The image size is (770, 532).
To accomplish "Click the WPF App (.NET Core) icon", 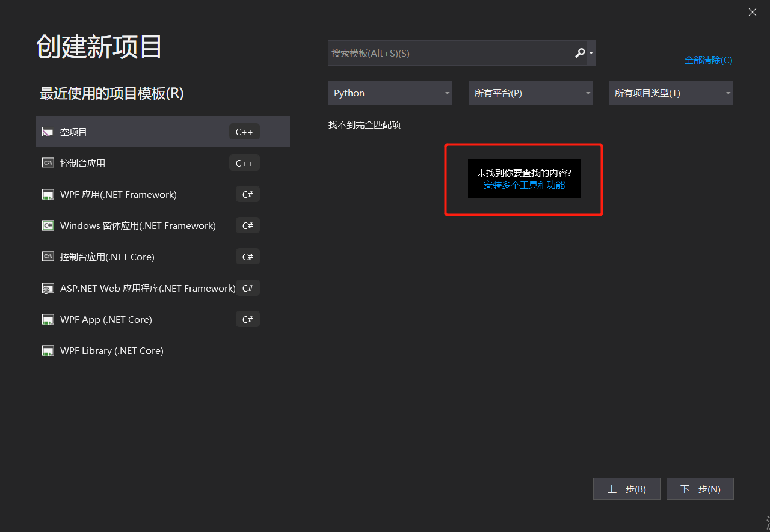I will point(48,319).
